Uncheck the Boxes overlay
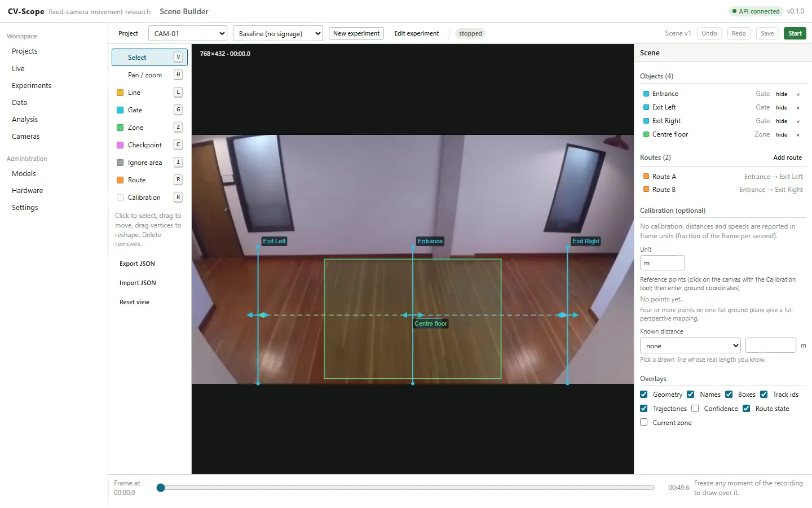Viewport: 812px width, 508px height. coord(729,395)
